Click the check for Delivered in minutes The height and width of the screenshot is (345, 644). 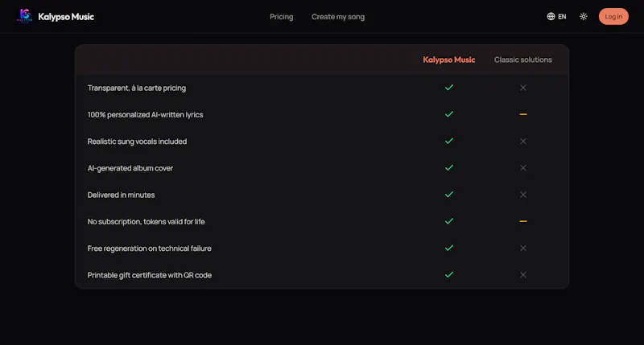pos(449,195)
